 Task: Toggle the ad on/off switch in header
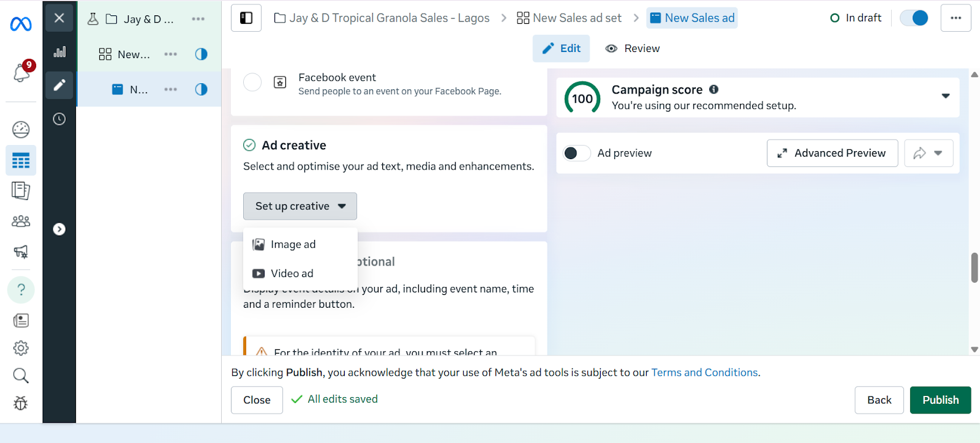coord(914,18)
